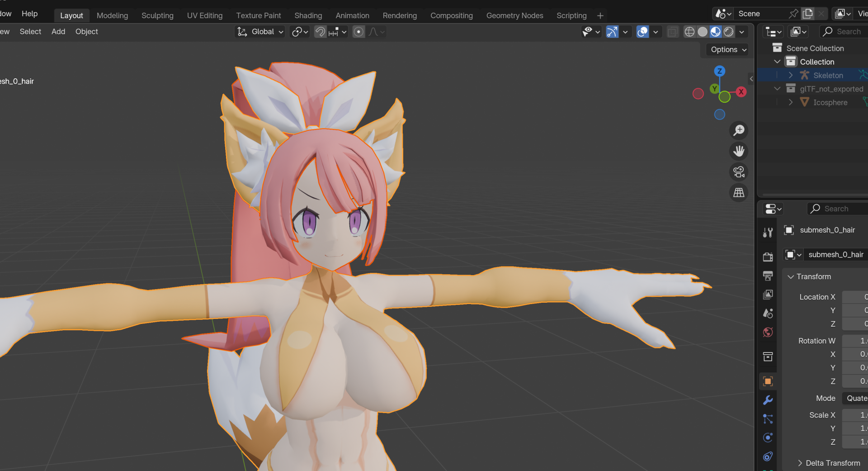Open the Select menu
868x471 pixels.
(30, 32)
